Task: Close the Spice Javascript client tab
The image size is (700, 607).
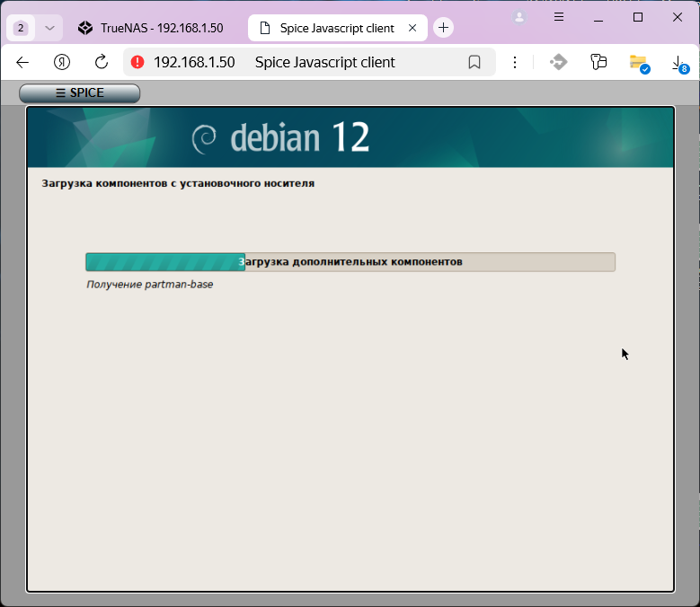Action: click(x=412, y=28)
